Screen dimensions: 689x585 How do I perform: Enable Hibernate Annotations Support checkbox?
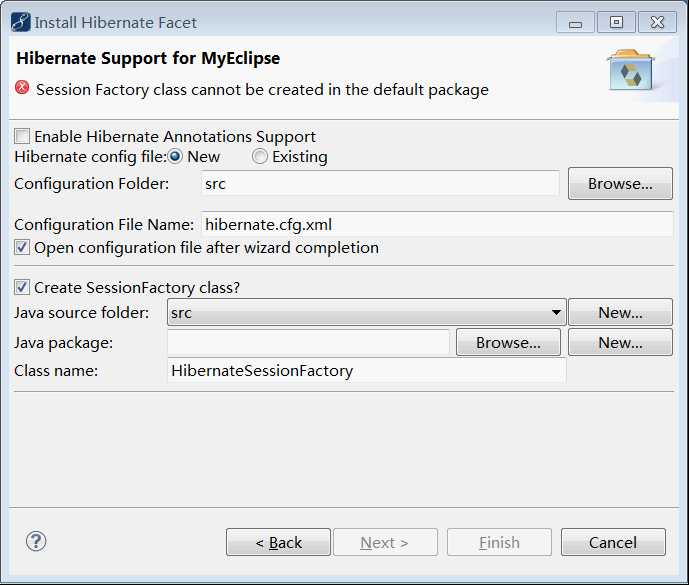click(x=22, y=136)
